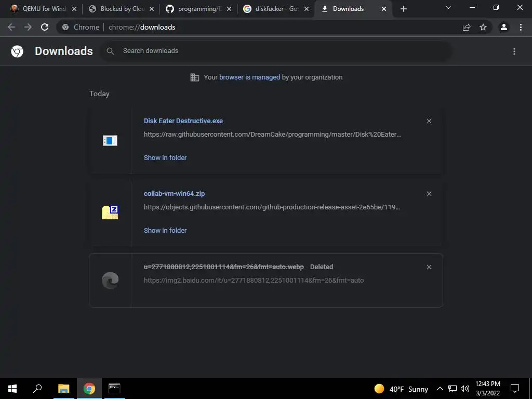Open Disk Eater Destructive.exe file link
The image size is (532, 399).
click(183, 121)
